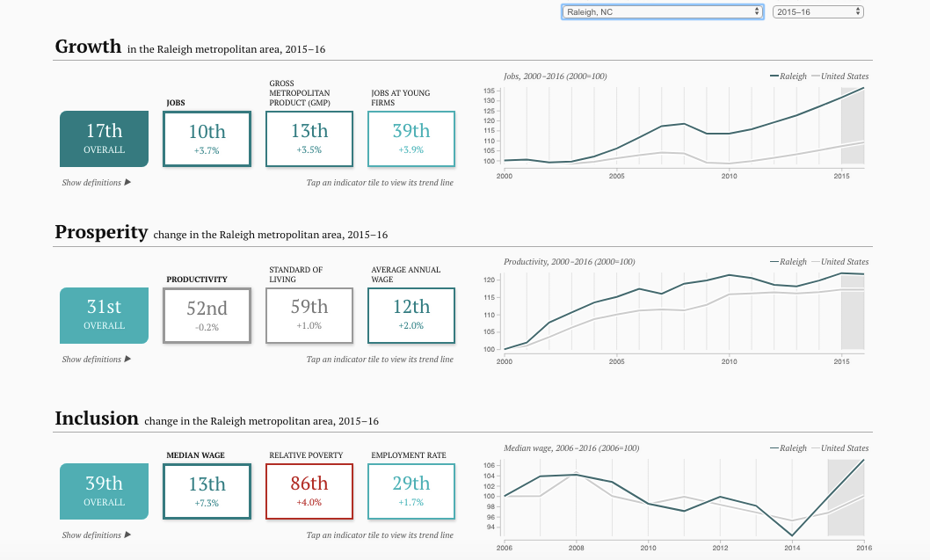
Task: Expand Show definitions under Growth section
Action: (96, 183)
